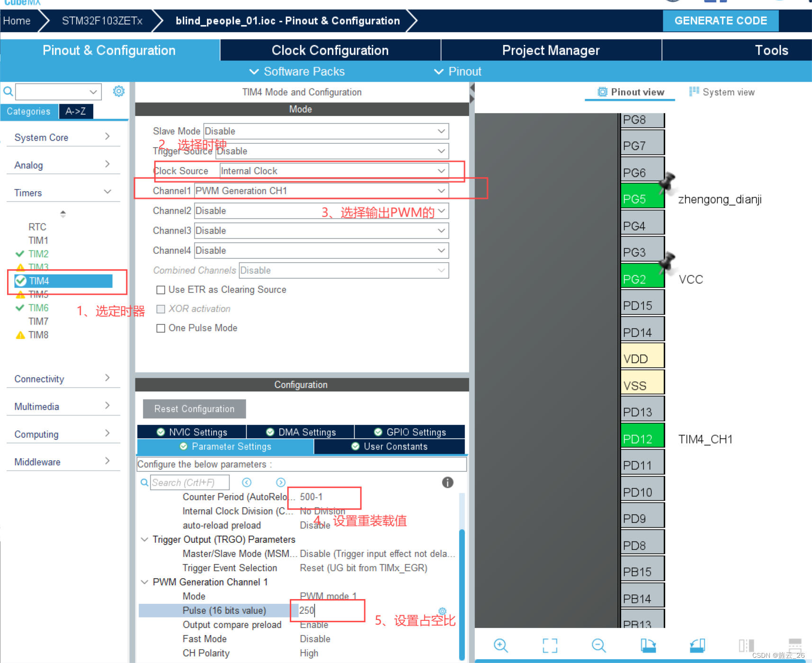This screenshot has height=663, width=812.
Task: Toggle the XOR activation checkbox
Action: point(161,309)
